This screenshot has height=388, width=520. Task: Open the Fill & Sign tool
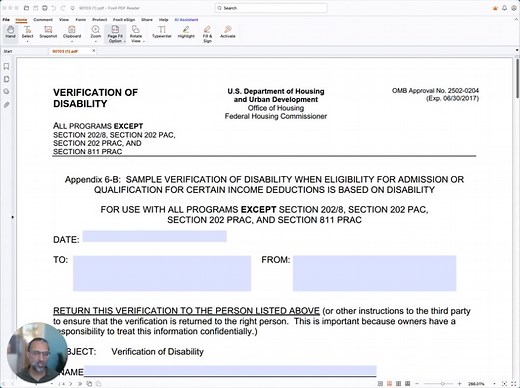[207, 34]
